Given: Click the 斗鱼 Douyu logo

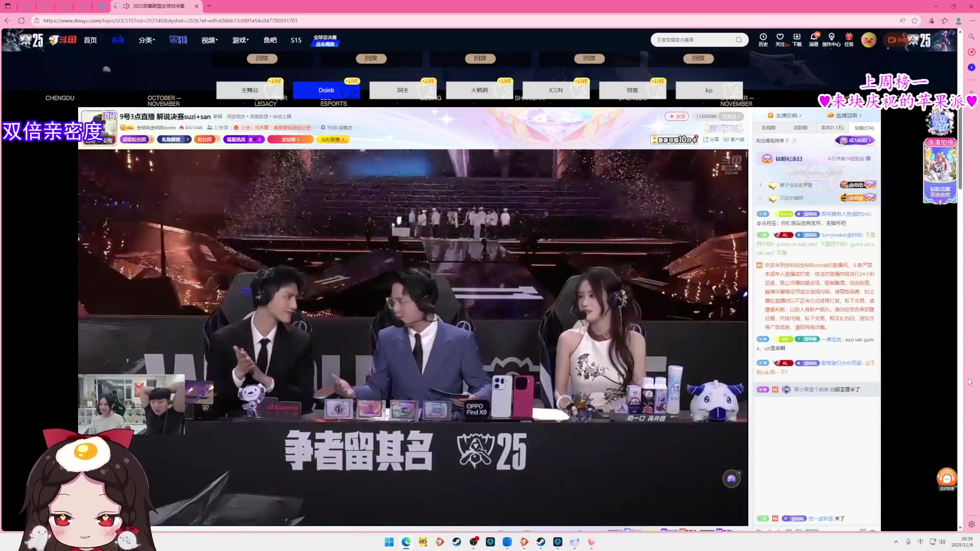Looking at the screenshot, I should point(61,40).
